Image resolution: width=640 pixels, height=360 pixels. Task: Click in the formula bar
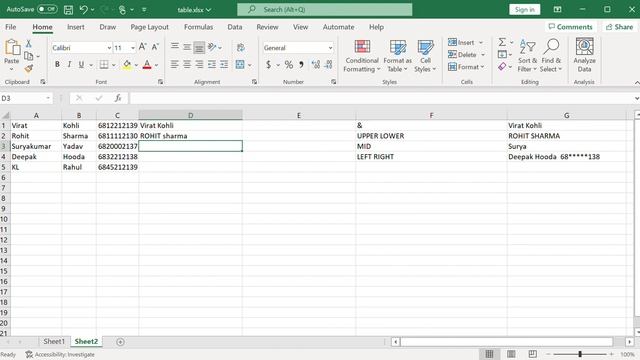coord(381,98)
